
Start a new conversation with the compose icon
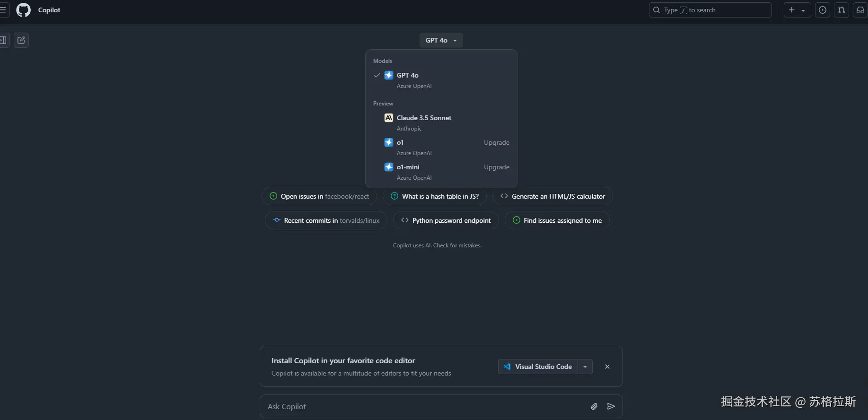21,40
